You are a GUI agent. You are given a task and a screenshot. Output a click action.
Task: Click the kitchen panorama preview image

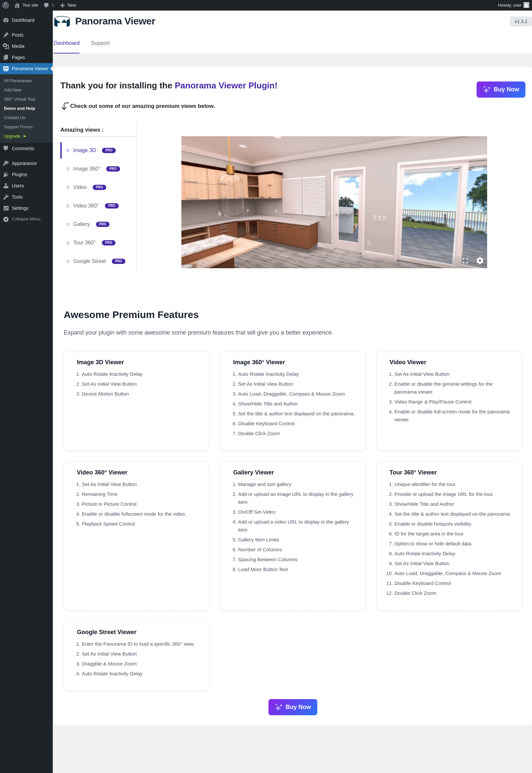point(334,202)
